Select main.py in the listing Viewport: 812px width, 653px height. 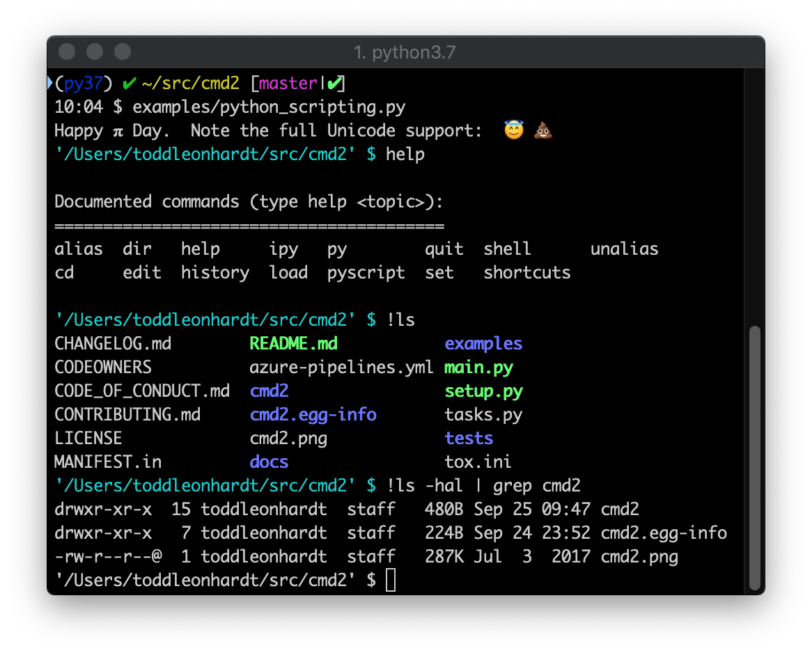[478, 367]
